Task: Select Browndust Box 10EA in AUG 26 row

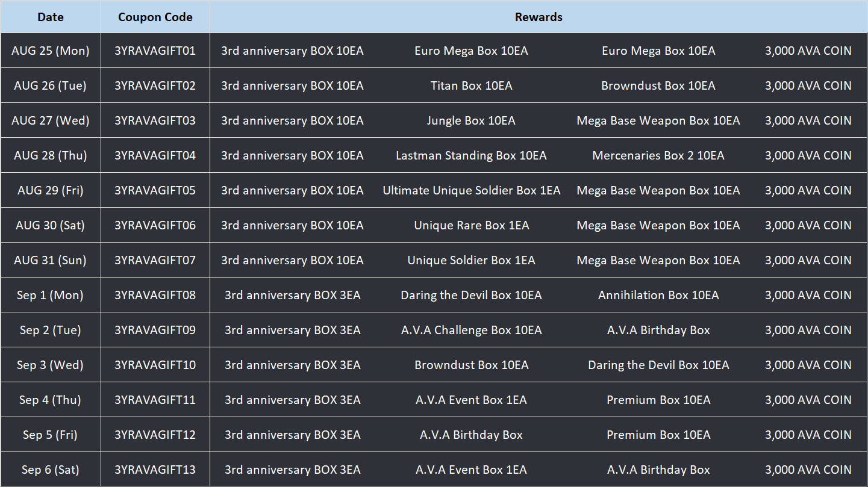Action: coord(658,85)
